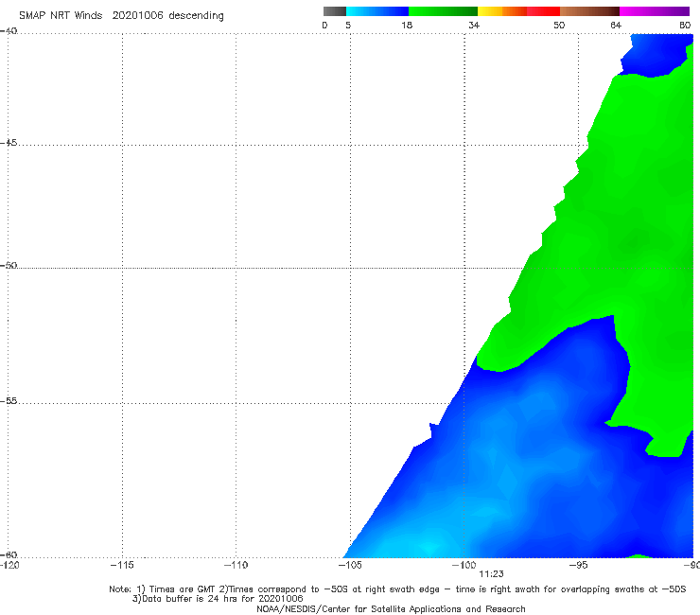Click the red segment of the color bar
The height and width of the screenshot is (615, 700).
pyautogui.click(x=543, y=11)
